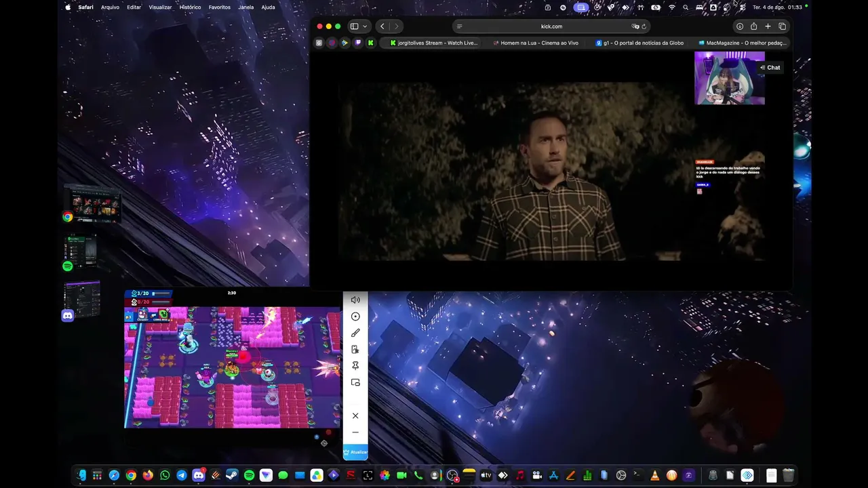Switch to jorgitolives Stream tab
Image resolution: width=868 pixels, height=488 pixels.
tap(434, 43)
